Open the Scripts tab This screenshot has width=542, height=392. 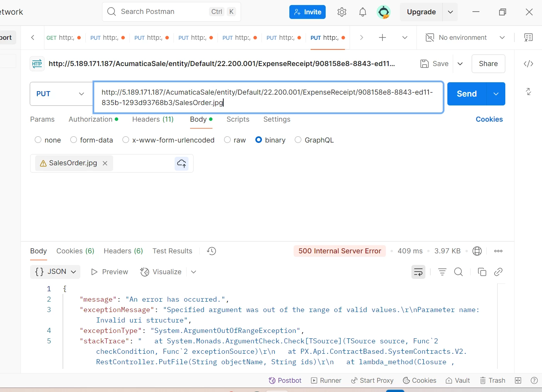(x=238, y=119)
